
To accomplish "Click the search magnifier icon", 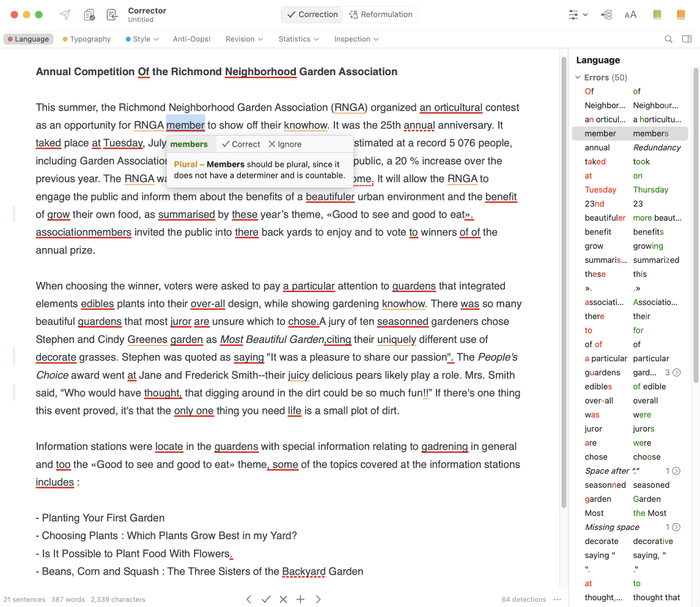I will [x=669, y=39].
